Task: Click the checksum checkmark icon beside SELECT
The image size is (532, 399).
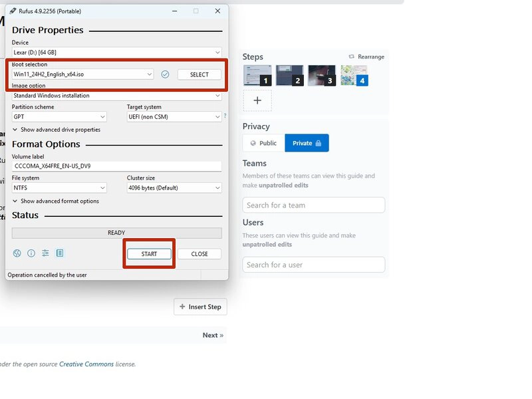Action: pyautogui.click(x=166, y=74)
